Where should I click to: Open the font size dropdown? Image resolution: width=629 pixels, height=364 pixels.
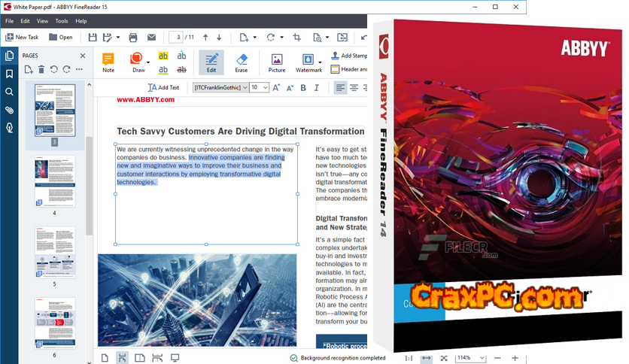pyautogui.click(x=260, y=87)
